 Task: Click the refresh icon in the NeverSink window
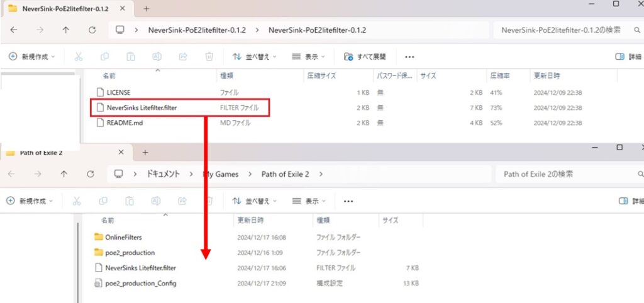pyautogui.click(x=92, y=30)
